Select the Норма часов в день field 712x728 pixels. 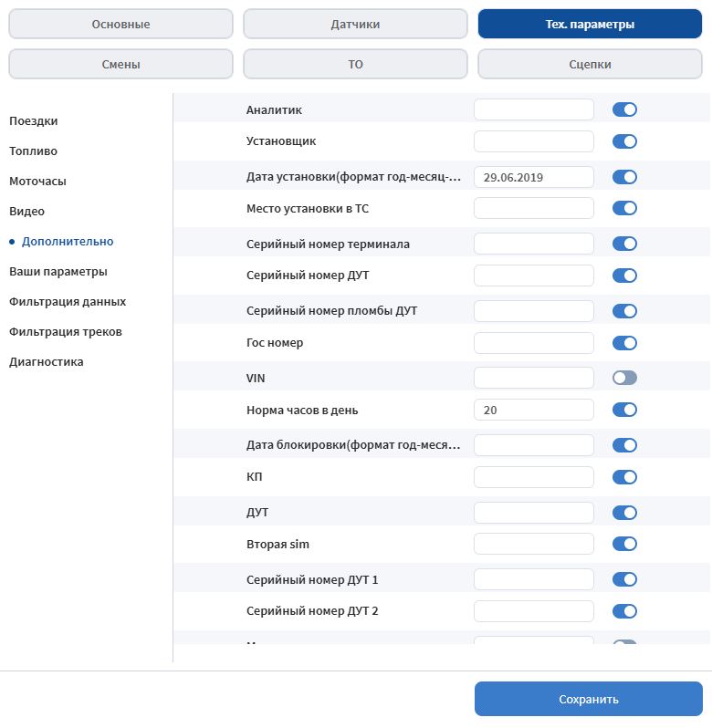pyautogui.click(x=534, y=411)
